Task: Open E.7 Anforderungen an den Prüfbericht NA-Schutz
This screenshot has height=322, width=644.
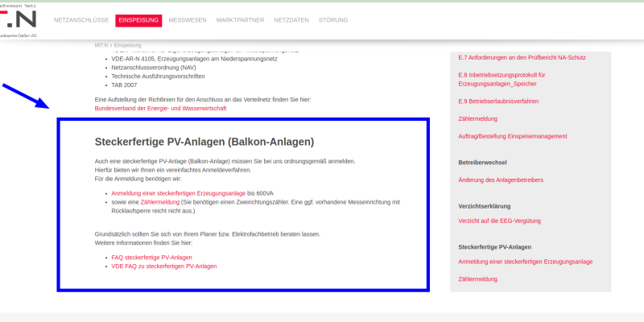Action: point(521,58)
